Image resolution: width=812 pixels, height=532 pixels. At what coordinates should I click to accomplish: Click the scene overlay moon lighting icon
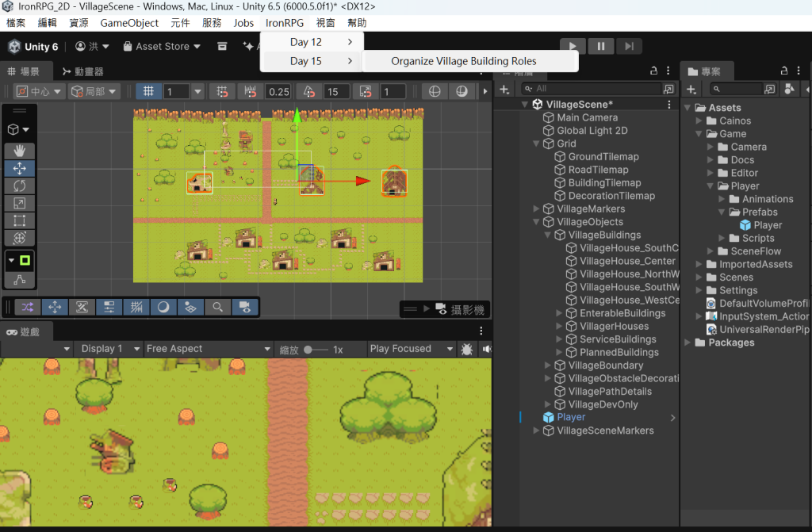pos(163,307)
